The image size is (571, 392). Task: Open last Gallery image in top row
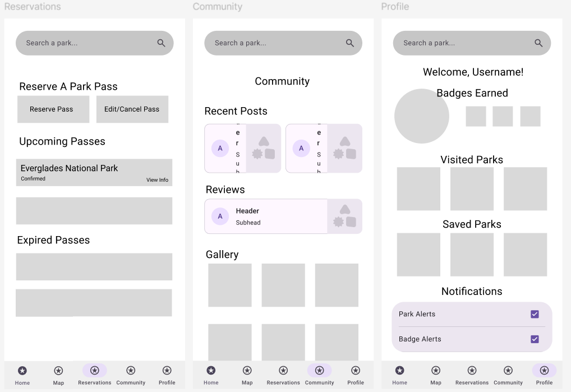(337, 285)
